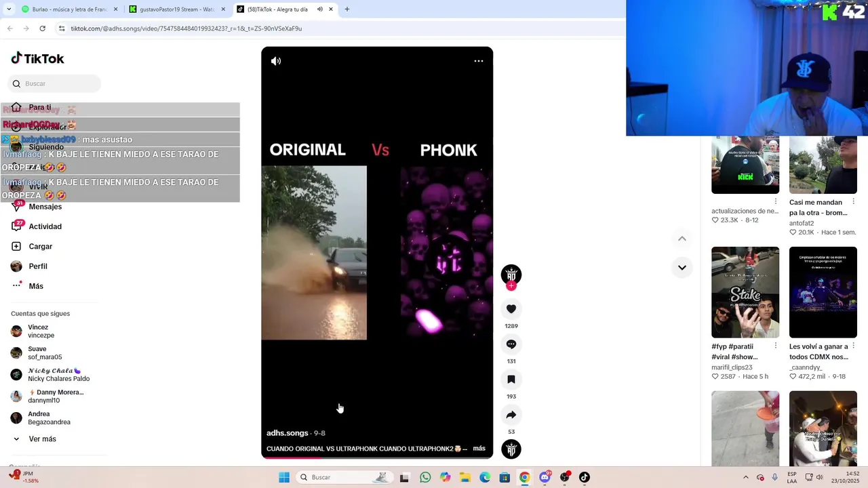The height and width of the screenshot is (488, 868).
Task: Open WhatsApp from the taskbar
Action: (425, 477)
